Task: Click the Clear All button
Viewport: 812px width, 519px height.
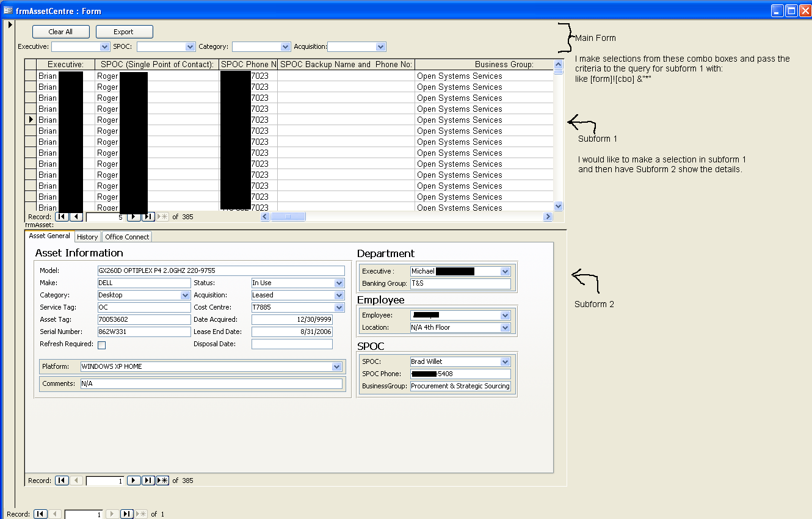Action: (60, 32)
